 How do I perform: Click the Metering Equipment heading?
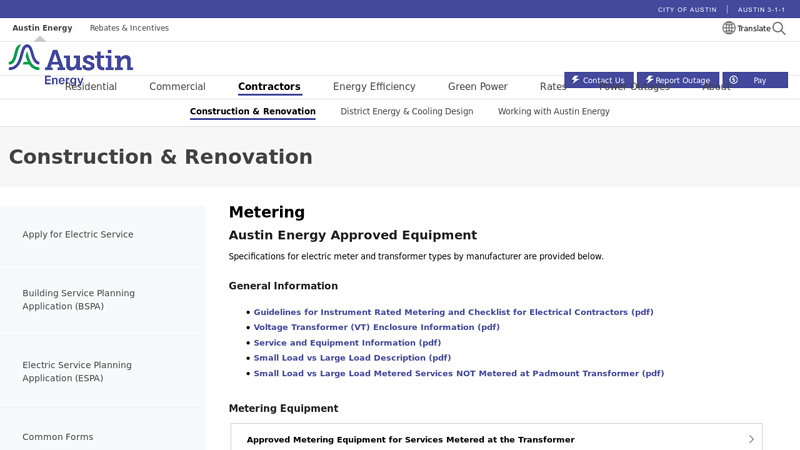(283, 408)
